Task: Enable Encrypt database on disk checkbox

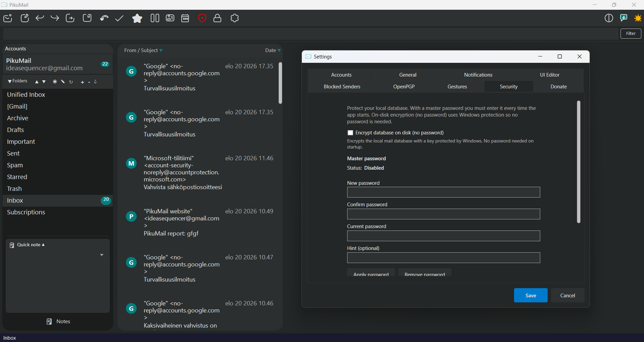Action: [x=350, y=133]
